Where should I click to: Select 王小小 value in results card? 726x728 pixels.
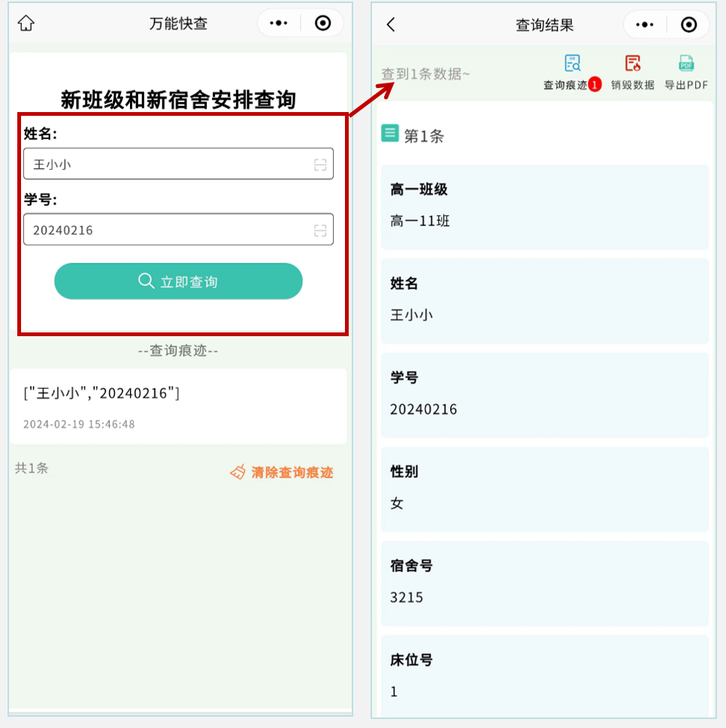(411, 315)
